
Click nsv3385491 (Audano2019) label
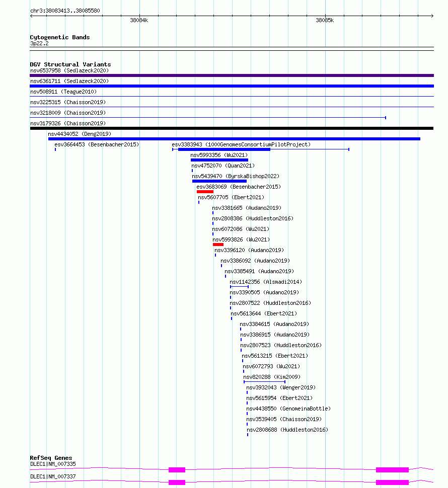259,272
